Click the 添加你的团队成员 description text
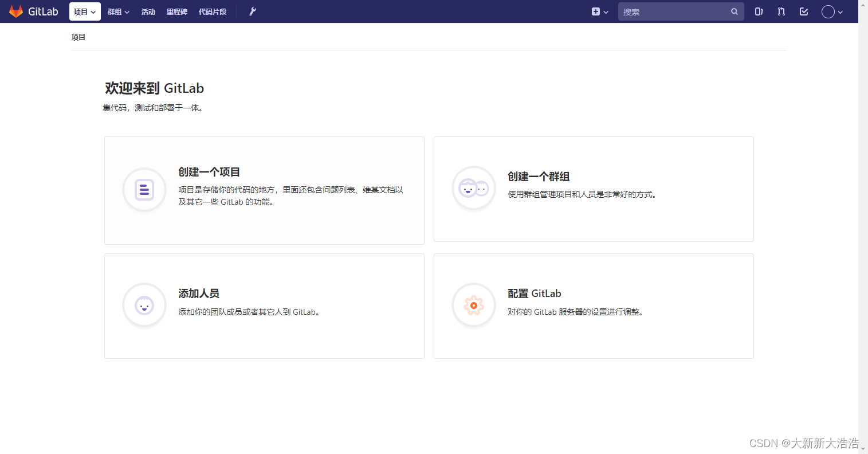Screen dimensions: 868x454 [249, 312]
